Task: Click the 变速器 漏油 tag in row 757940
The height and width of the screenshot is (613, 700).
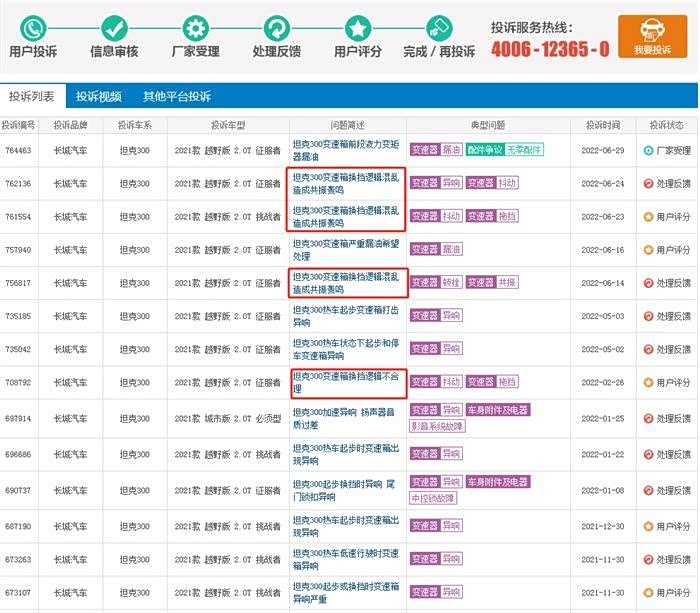Action: coord(436,249)
